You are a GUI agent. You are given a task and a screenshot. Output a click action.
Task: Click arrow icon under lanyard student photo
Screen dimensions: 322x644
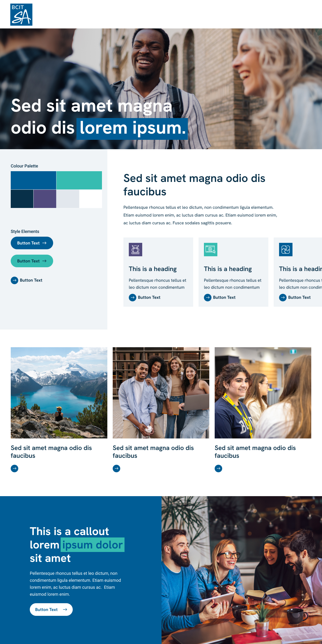[x=218, y=469]
